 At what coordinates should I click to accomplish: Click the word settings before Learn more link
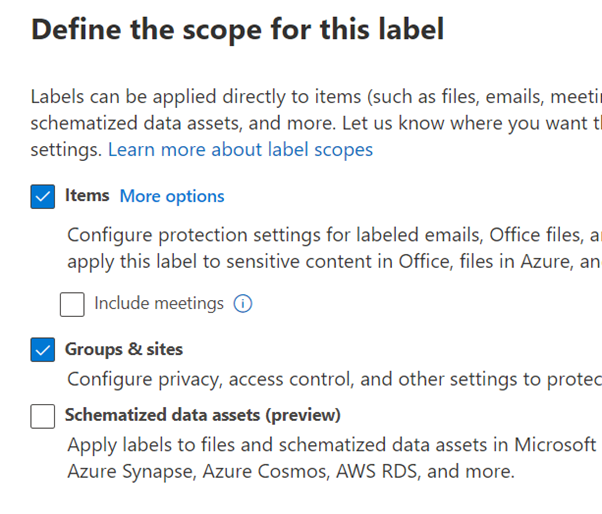(66, 150)
